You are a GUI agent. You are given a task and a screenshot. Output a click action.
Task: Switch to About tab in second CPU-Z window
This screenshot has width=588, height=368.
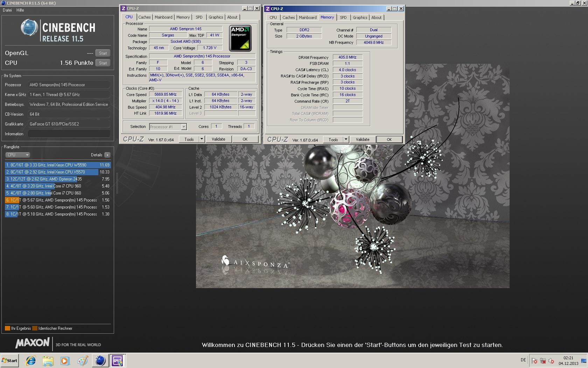377,18
